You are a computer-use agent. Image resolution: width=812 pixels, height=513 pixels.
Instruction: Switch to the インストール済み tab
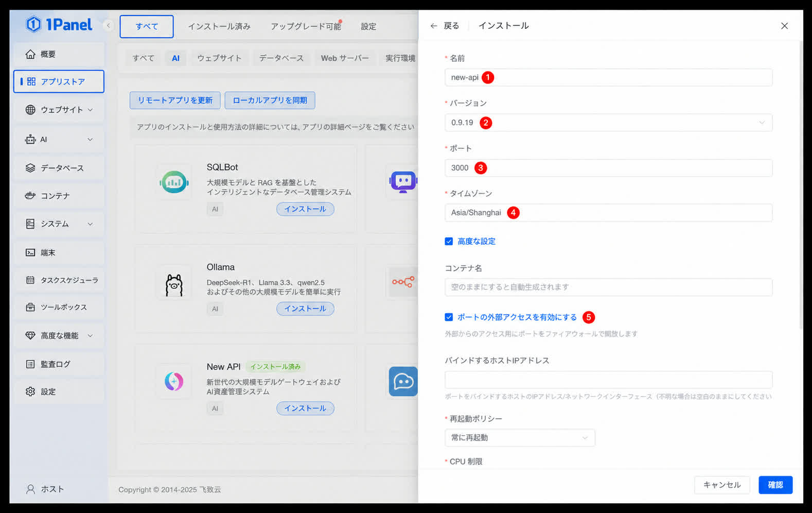[219, 26]
